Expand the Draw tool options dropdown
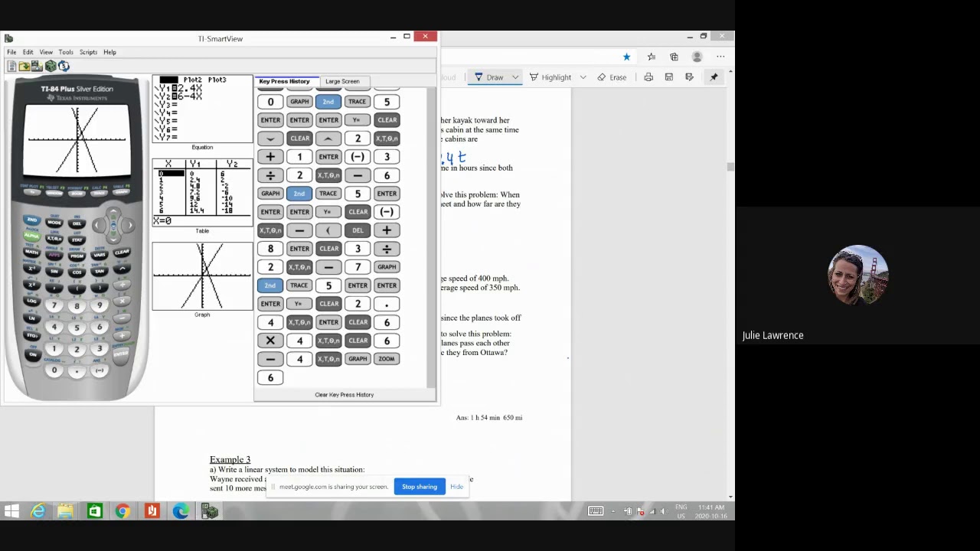 point(515,77)
